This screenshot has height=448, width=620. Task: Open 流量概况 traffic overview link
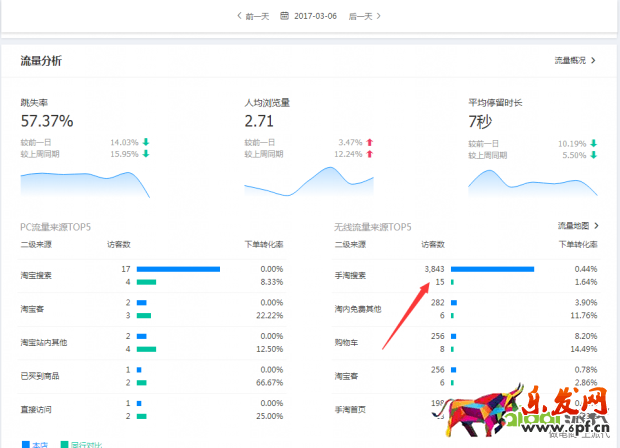point(570,60)
